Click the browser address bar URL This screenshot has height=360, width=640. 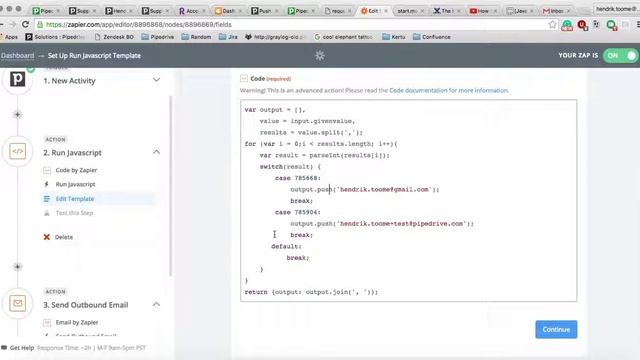click(138, 24)
